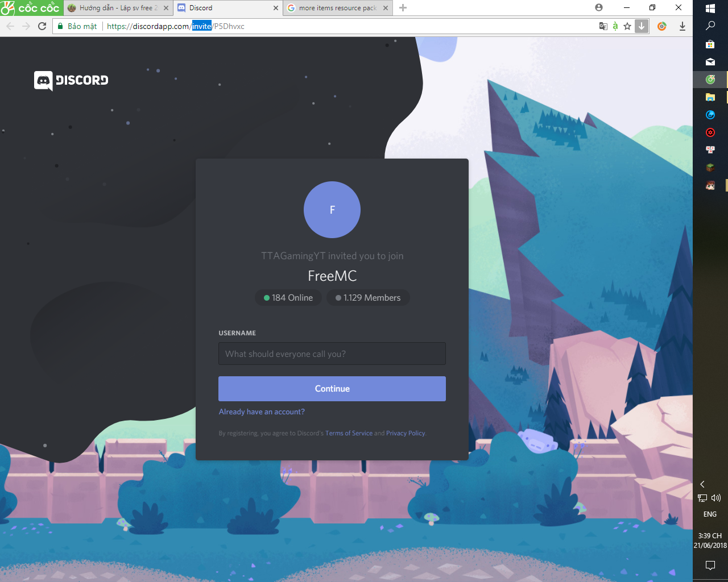Screen dimensions: 728x582
Task: Click the Discord logo at top left
Action: click(x=71, y=81)
